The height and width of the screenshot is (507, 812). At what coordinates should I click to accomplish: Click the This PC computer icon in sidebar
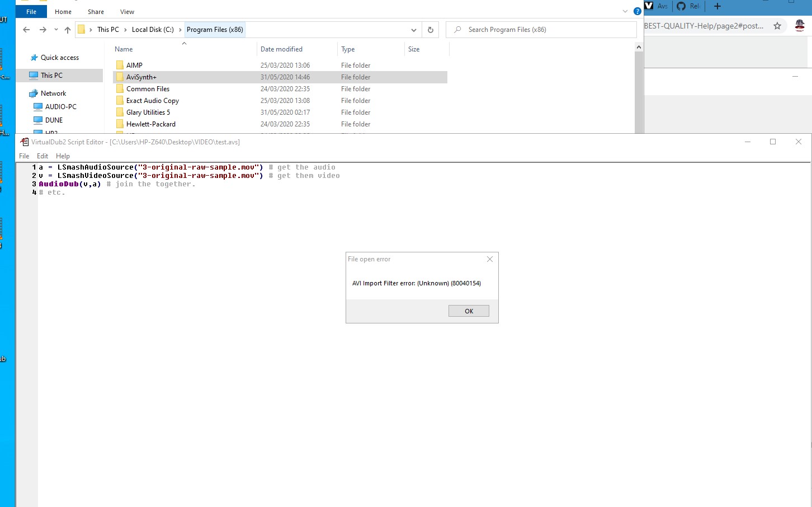(34, 76)
